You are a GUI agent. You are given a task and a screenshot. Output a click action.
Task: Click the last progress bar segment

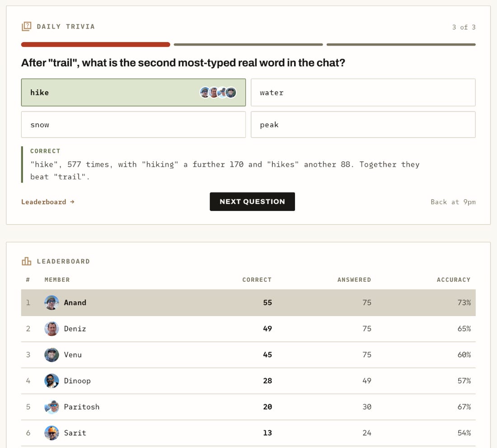401,44
